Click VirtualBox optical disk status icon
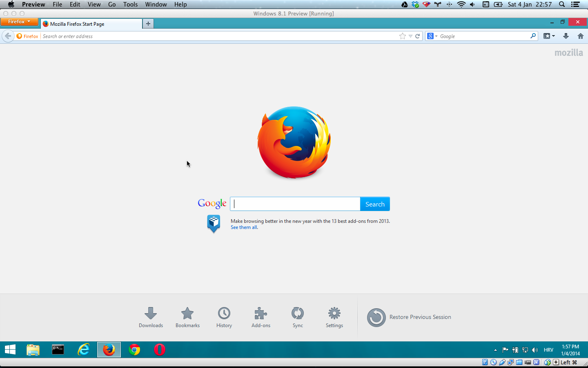 (494, 362)
